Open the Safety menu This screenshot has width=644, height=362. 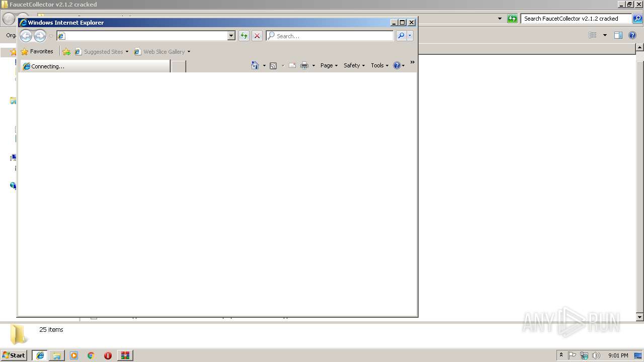tap(354, 65)
